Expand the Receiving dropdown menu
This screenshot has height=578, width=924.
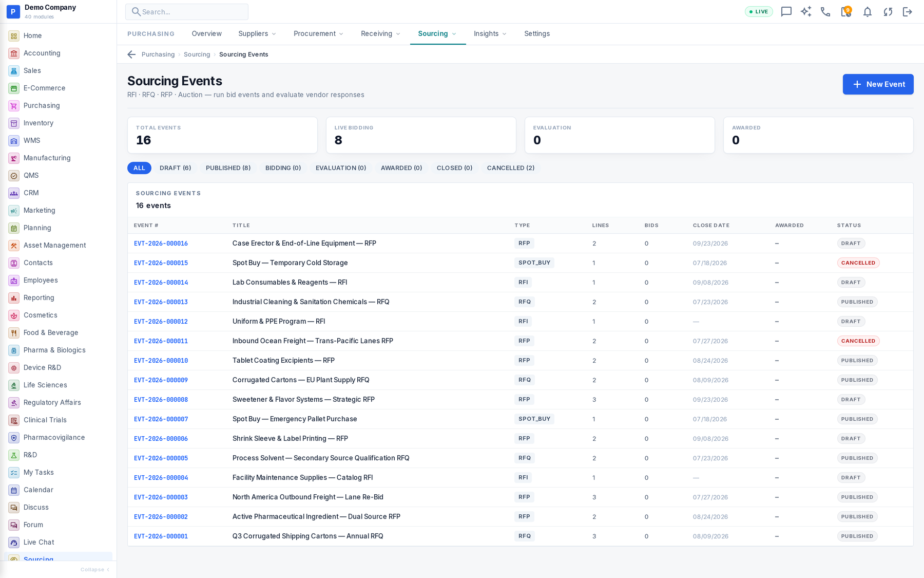[380, 34]
